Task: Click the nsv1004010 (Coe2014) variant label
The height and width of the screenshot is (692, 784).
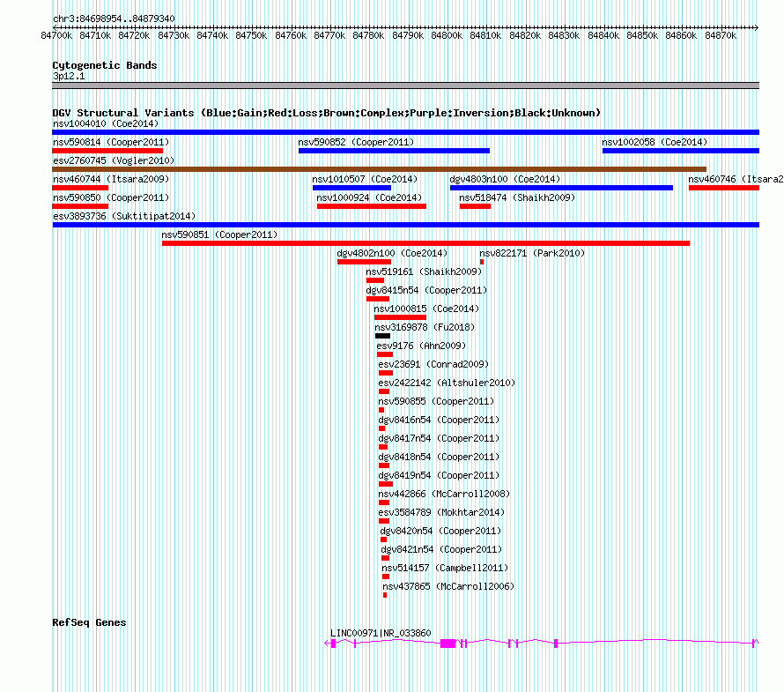Action: [106, 123]
